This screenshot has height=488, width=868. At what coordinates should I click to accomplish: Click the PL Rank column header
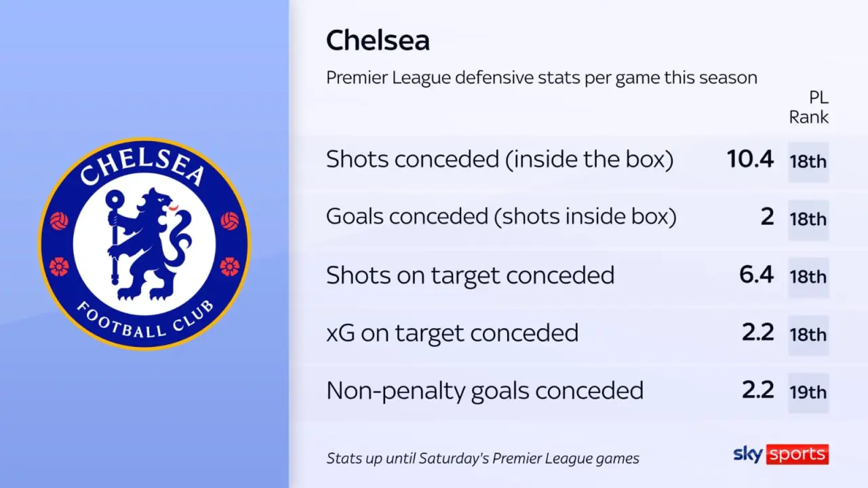click(x=809, y=108)
